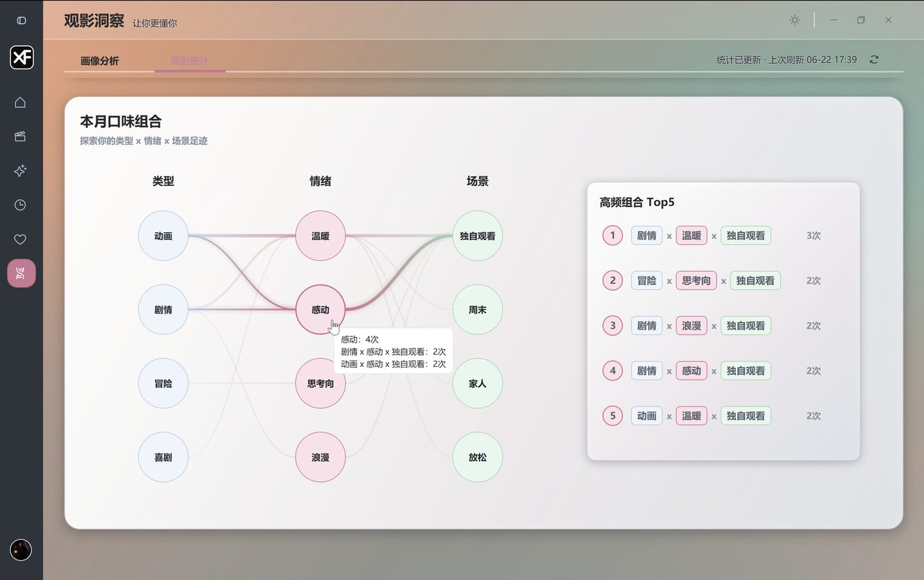The width and height of the screenshot is (924, 580).
Task: Click rank 3 badge in Top5
Action: [x=612, y=325]
